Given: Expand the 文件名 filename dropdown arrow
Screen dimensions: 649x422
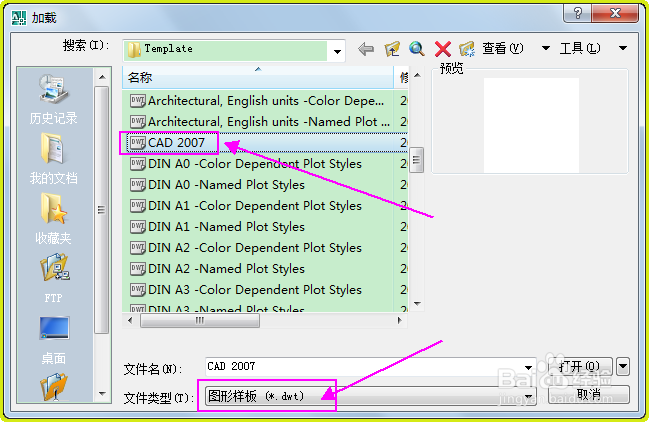Looking at the screenshot, I should [x=529, y=367].
